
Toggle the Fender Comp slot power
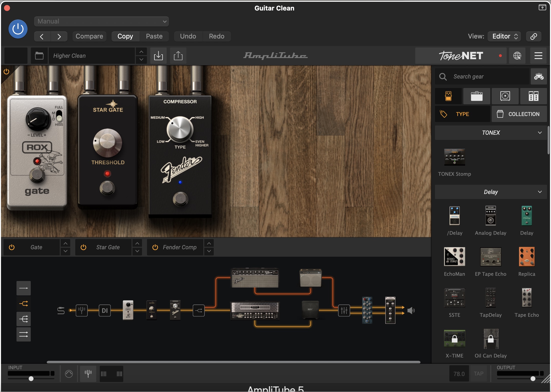[155, 247]
